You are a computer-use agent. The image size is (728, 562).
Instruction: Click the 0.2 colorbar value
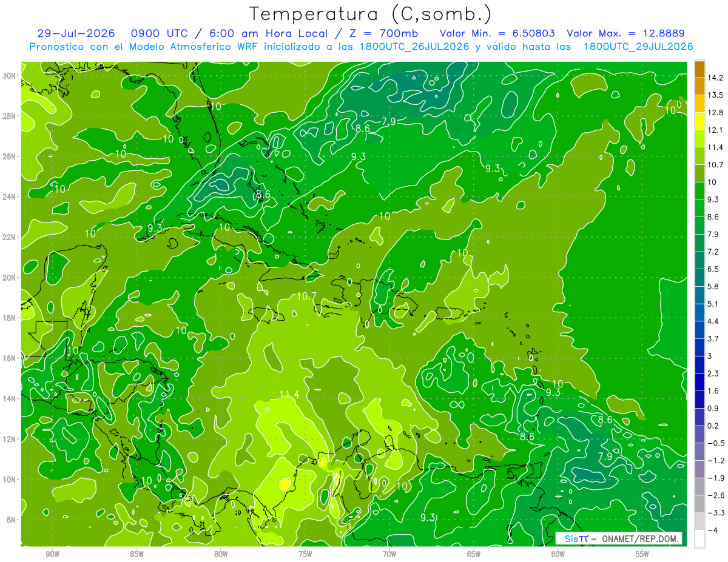(713, 426)
